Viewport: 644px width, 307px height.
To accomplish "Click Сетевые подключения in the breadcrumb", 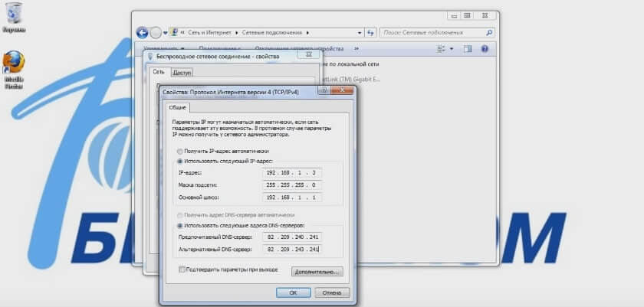I will [x=272, y=32].
